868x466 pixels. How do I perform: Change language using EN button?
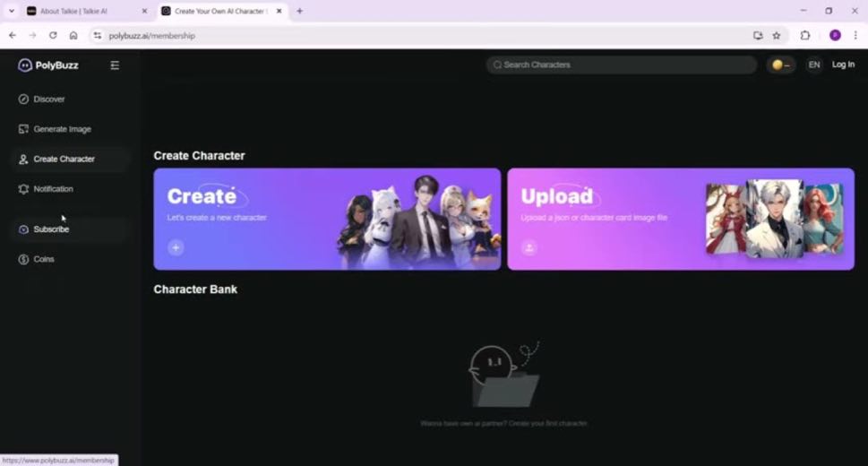[x=813, y=65]
